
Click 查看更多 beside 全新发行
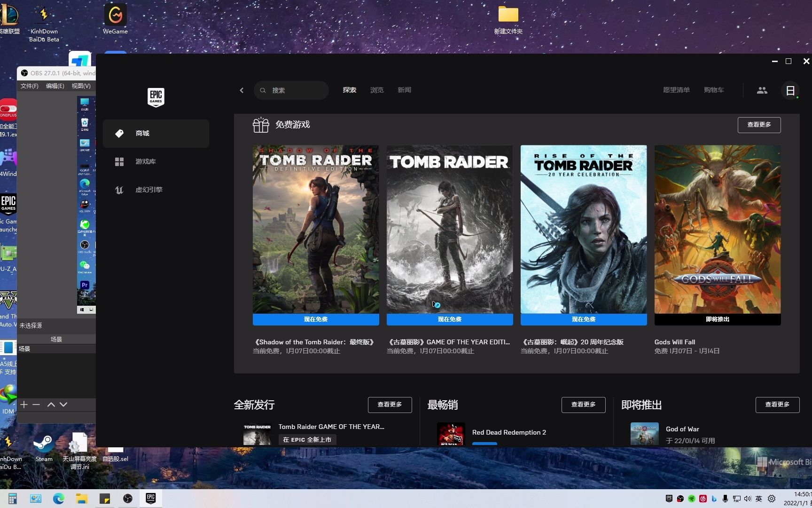pyautogui.click(x=390, y=405)
